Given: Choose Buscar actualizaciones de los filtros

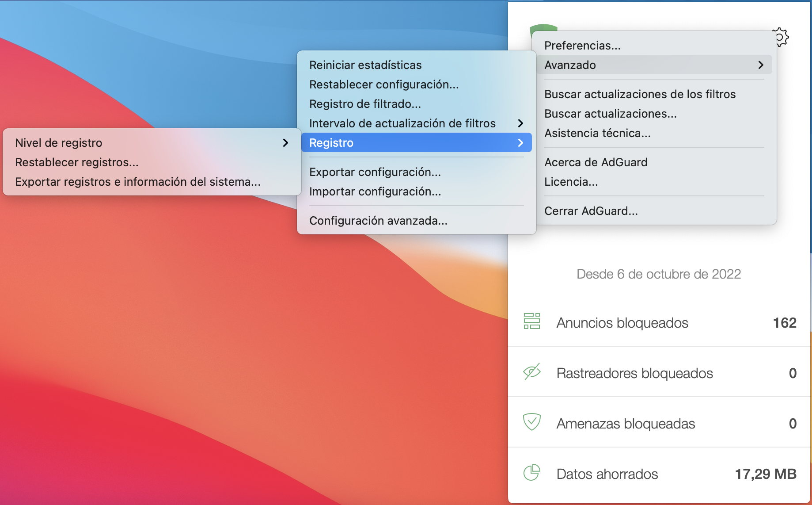Looking at the screenshot, I should point(654,94).
